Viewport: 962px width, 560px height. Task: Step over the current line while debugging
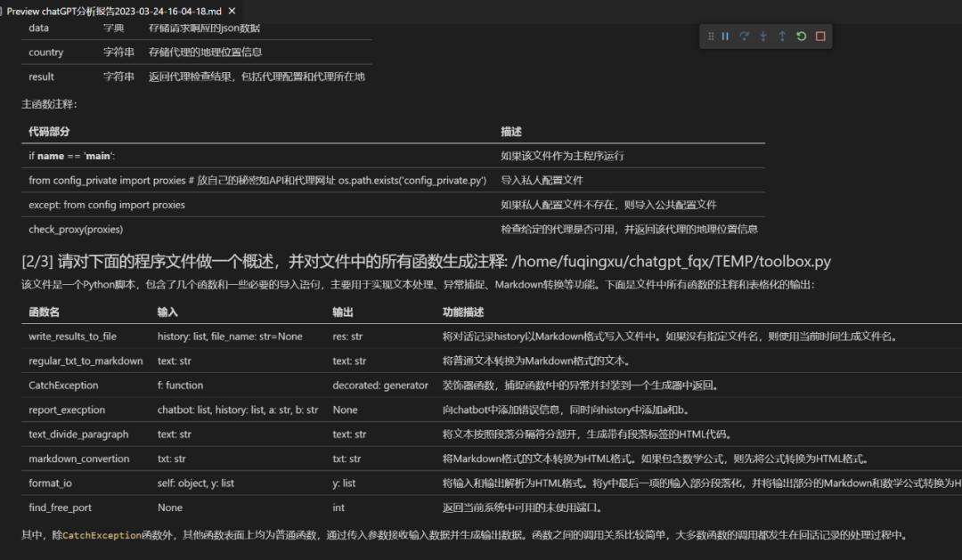click(x=745, y=35)
